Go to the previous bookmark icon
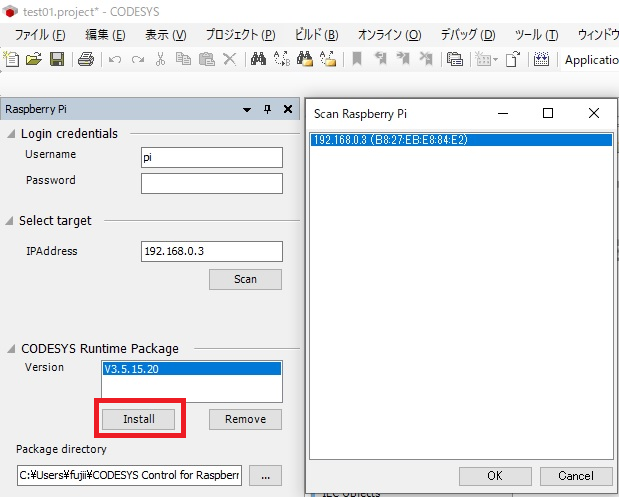The height and width of the screenshot is (497, 619). 380,59
